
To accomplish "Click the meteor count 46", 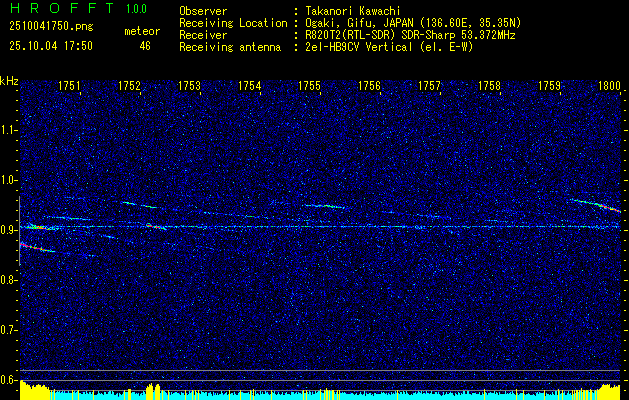I will (145, 46).
